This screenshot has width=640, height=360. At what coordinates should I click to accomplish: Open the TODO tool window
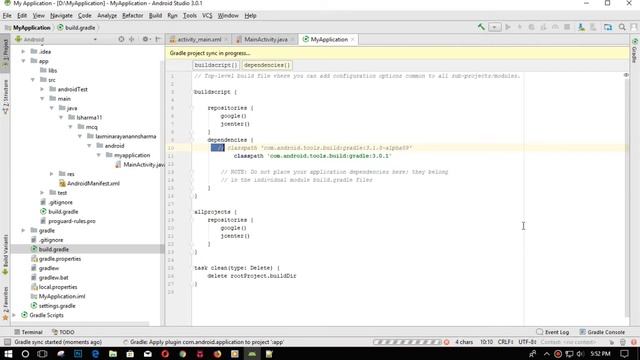(x=63, y=332)
